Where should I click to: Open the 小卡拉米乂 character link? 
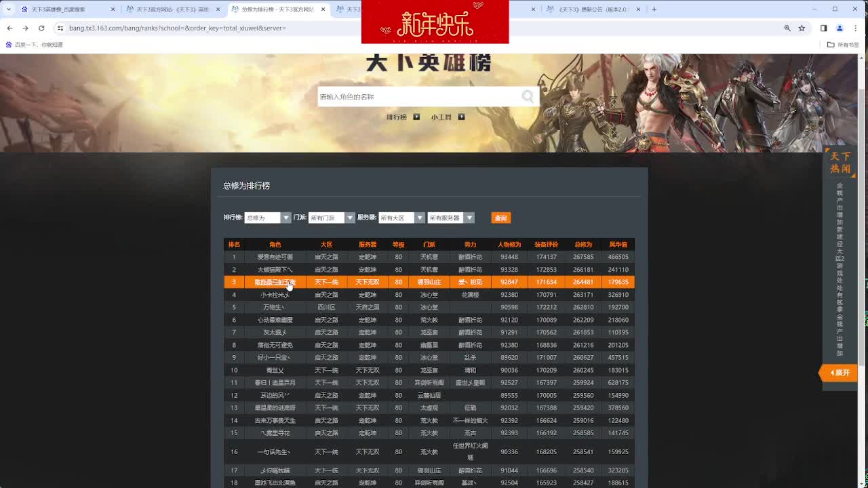coord(275,295)
